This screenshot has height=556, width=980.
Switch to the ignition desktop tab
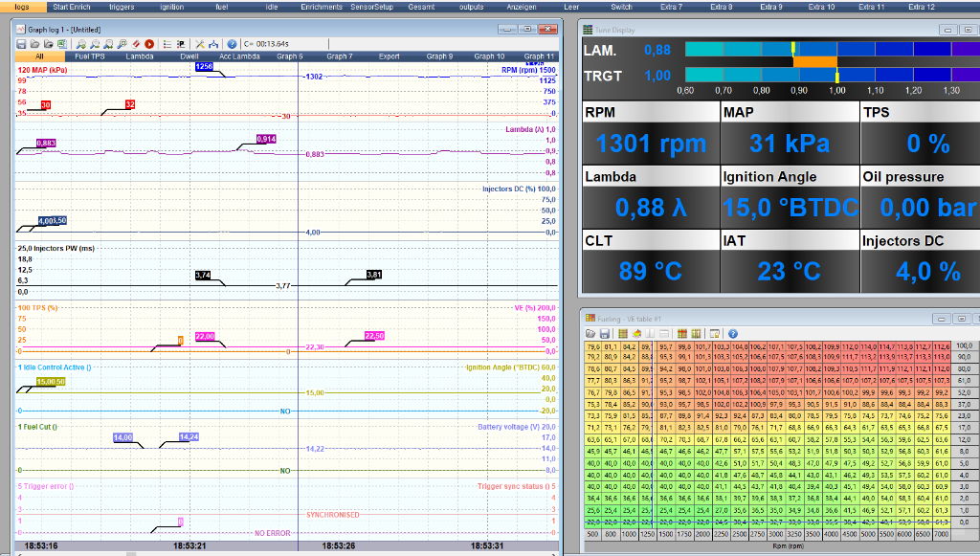(x=172, y=7)
